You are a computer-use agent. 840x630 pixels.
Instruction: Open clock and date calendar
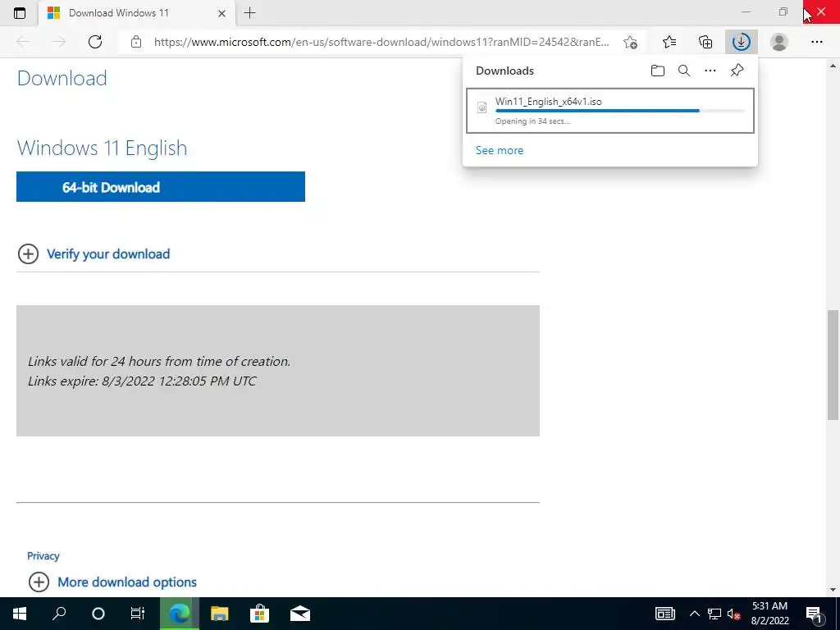769,614
